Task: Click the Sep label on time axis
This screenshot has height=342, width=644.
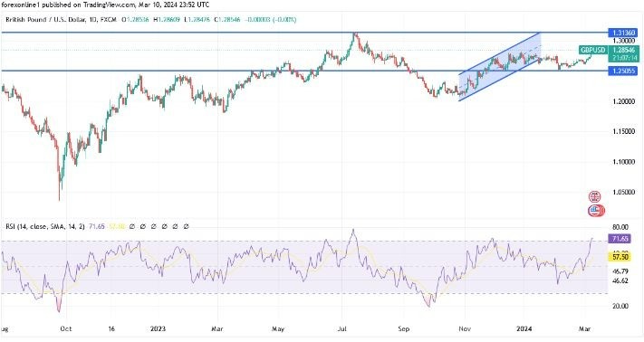Action: click(x=404, y=328)
